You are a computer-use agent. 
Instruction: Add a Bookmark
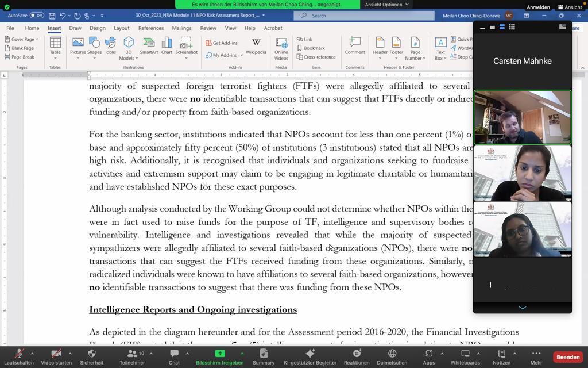[311, 48]
